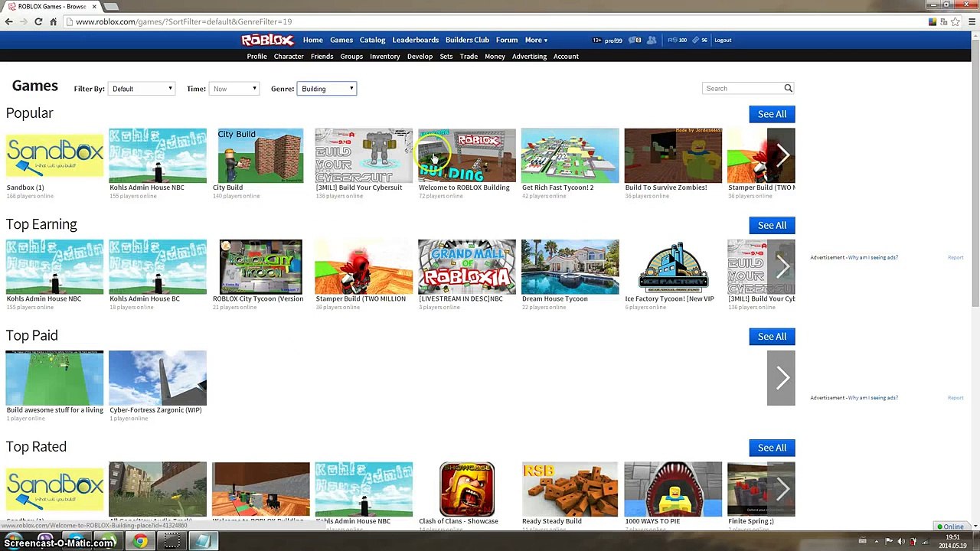Open Leaderboards in the top nav
The image size is (980, 551).
pyautogui.click(x=416, y=40)
